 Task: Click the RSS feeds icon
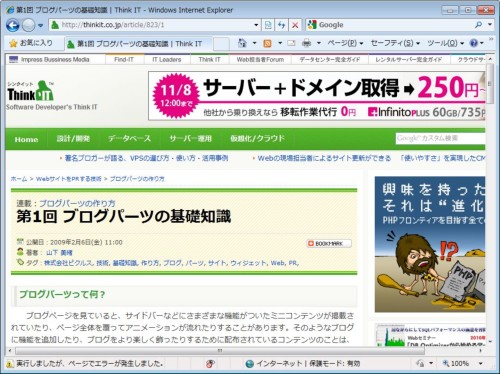click(267, 43)
